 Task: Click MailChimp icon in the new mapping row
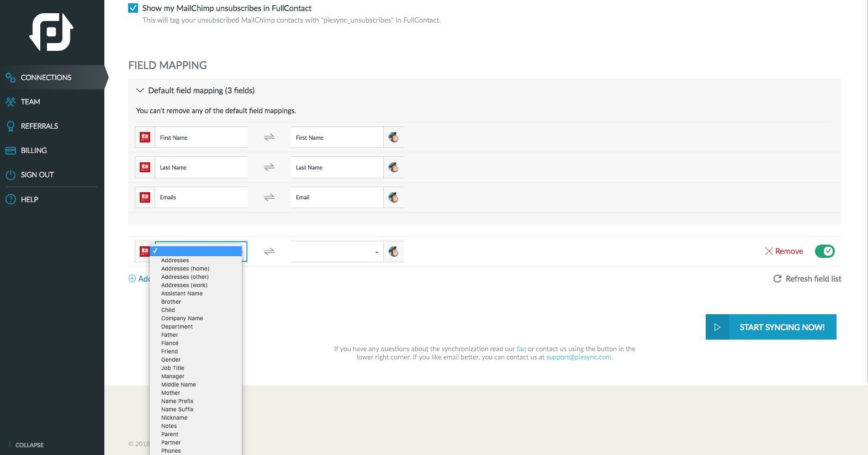(394, 251)
